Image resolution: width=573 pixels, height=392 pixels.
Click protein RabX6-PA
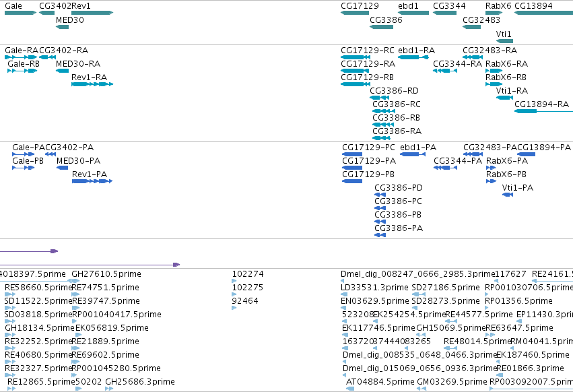tap(491, 168)
